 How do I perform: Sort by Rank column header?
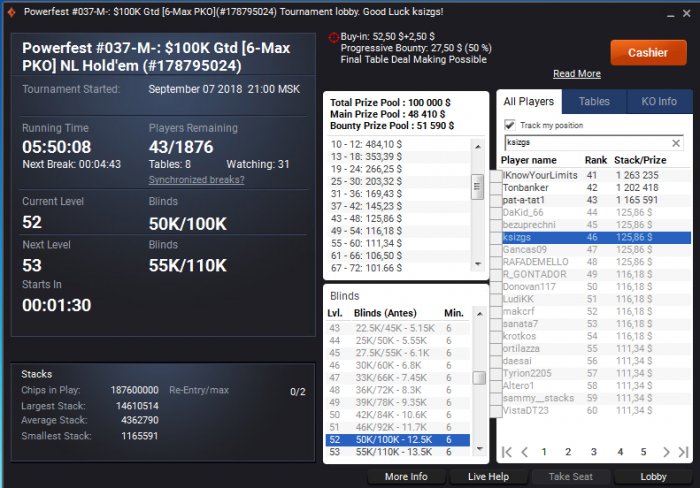click(596, 160)
